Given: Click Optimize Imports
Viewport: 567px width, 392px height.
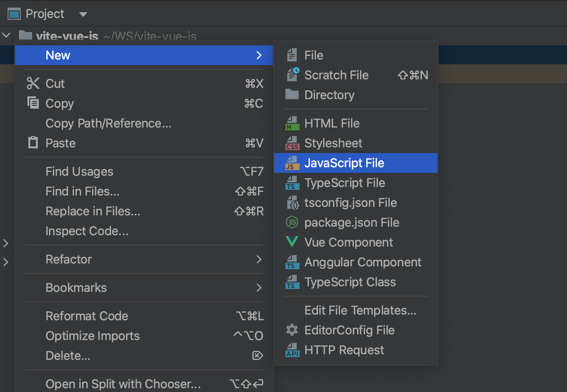Looking at the screenshot, I should [93, 336].
